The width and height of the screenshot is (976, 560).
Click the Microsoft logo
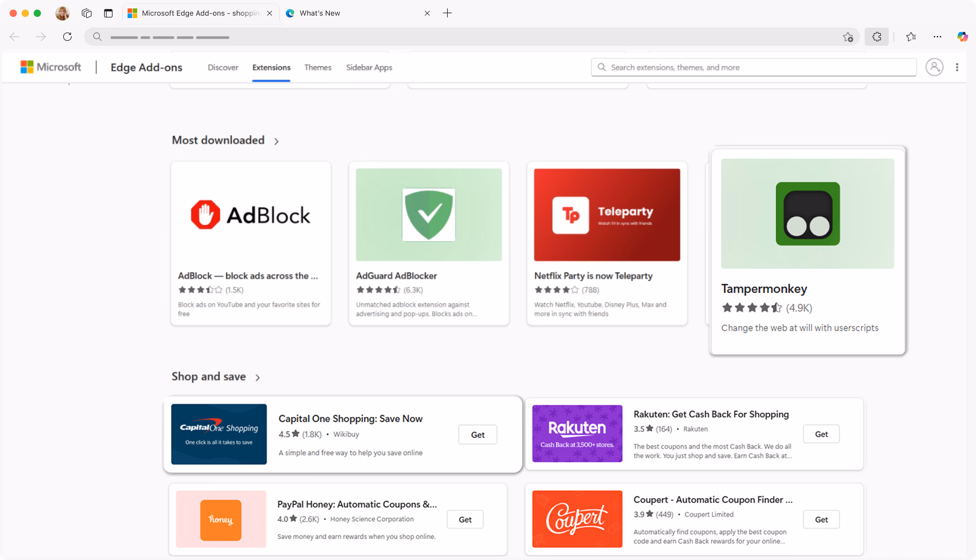[51, 67]
